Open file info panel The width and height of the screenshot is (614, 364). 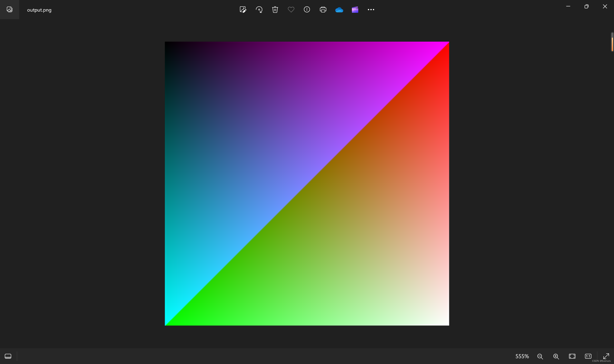point(307,10)
